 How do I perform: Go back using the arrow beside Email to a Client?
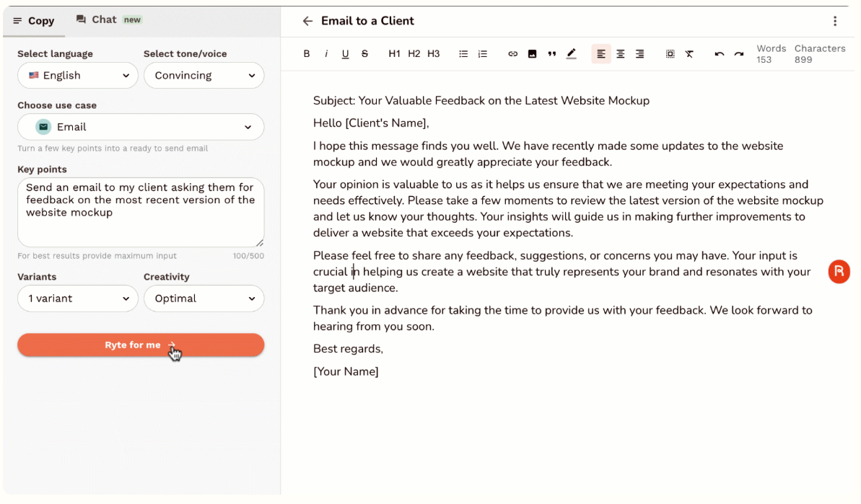point(307,21)
